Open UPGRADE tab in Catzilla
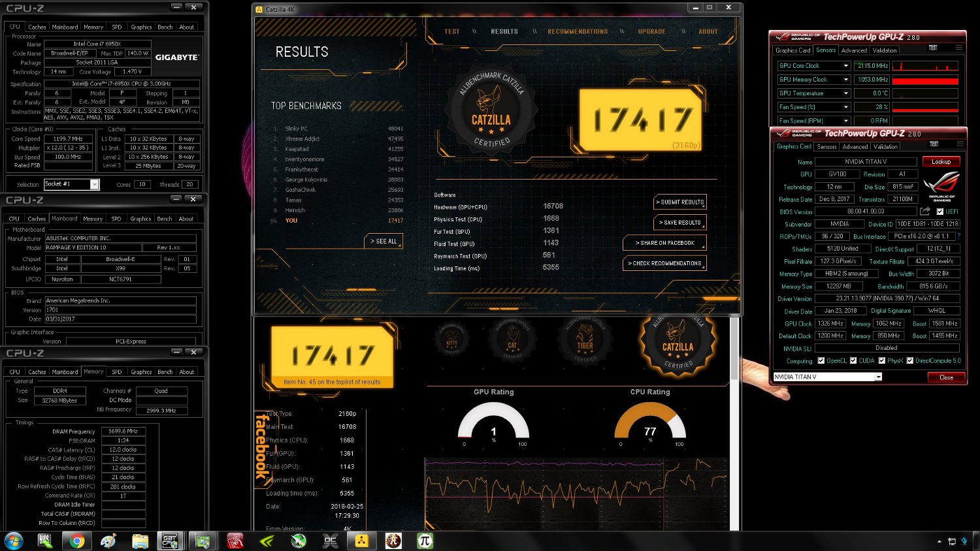This screenshot has height=551, width=980. [652, 31]
